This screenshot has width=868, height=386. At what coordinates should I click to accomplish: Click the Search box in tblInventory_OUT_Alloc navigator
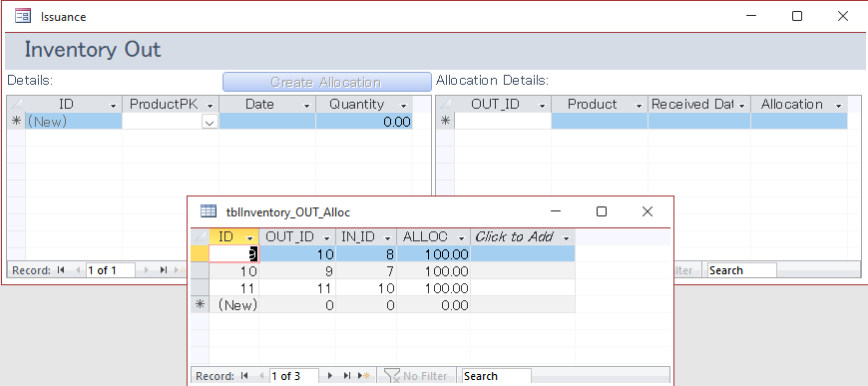click(497, 376)
